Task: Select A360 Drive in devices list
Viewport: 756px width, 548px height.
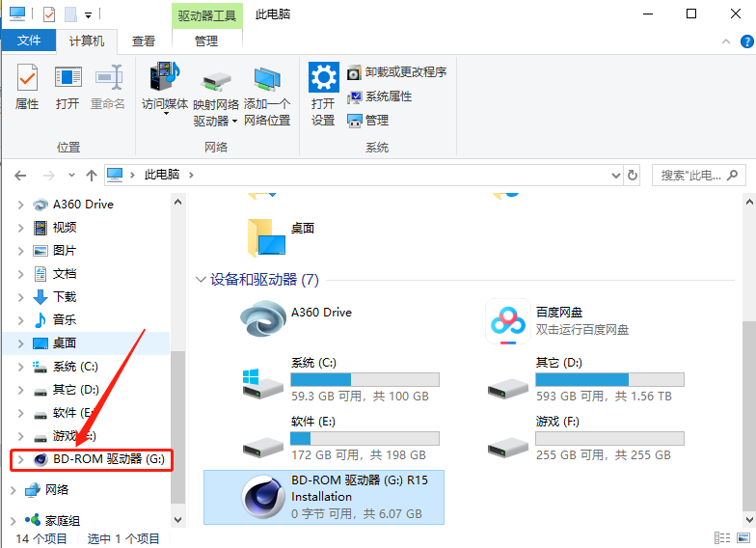Action: coord(297,318)
